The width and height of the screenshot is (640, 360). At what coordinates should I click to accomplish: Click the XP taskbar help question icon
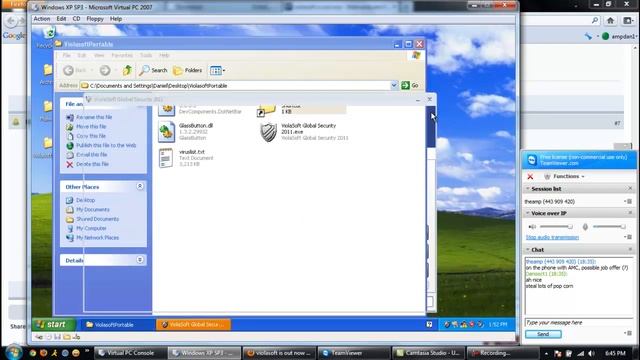click(429, 324)
